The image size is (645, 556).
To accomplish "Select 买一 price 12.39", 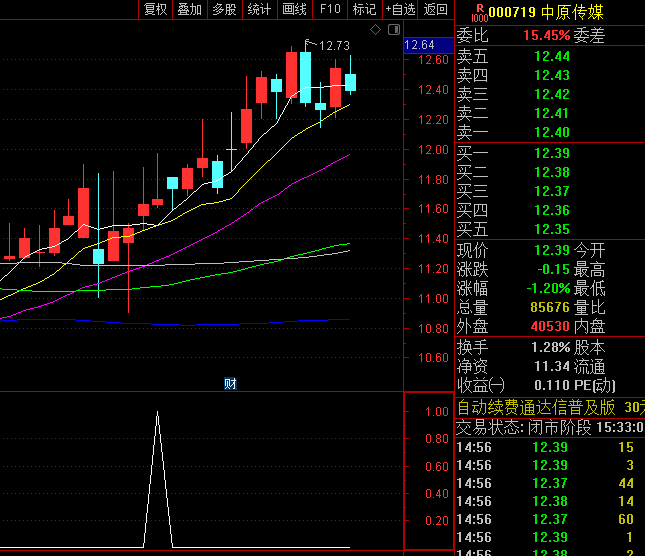I will [550, 153].
